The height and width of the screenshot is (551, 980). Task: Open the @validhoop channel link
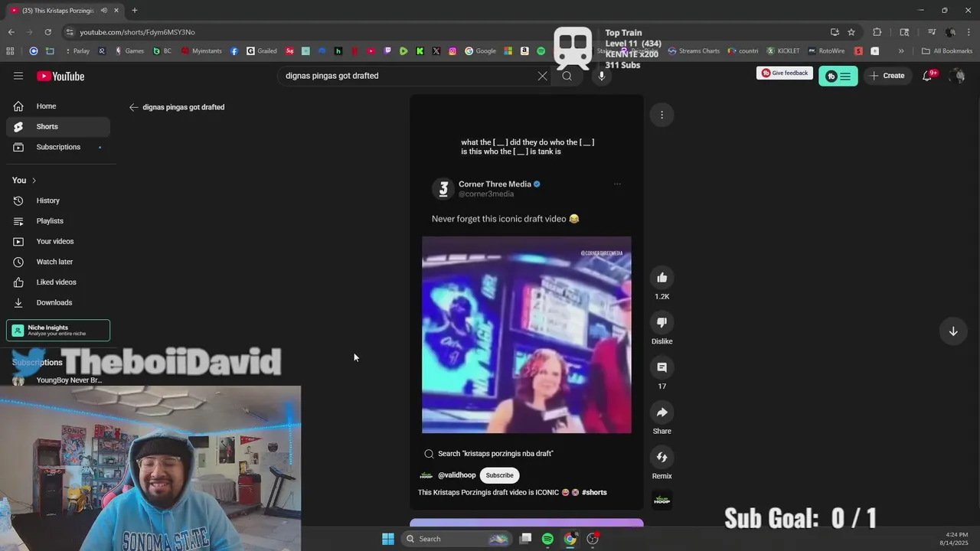456,475
